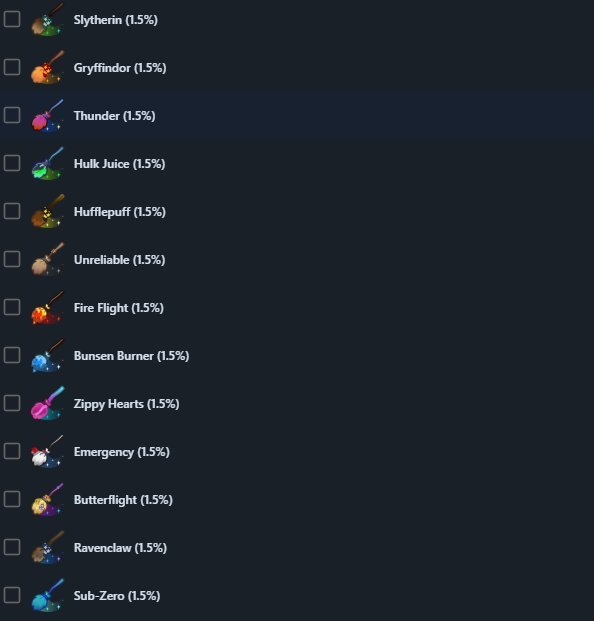Click the Hufflepuff (1.5%) label
This screenshot has height=621, width=594.
(x=120, y=212)
